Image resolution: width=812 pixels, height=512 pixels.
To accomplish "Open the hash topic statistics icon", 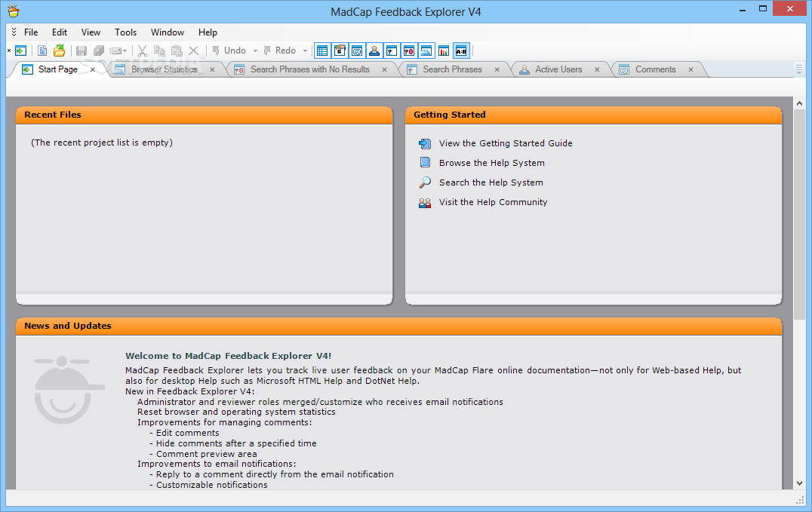I will [x=340, y=51].
